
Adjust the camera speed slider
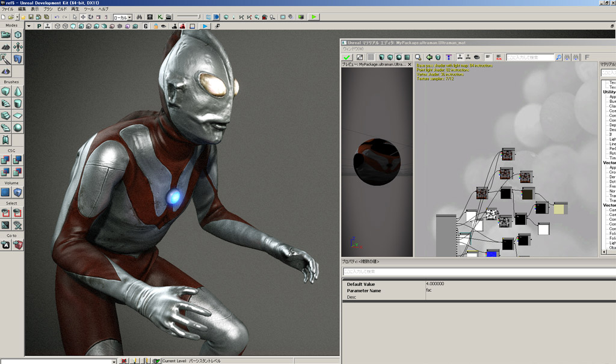[x=188, y=17]
